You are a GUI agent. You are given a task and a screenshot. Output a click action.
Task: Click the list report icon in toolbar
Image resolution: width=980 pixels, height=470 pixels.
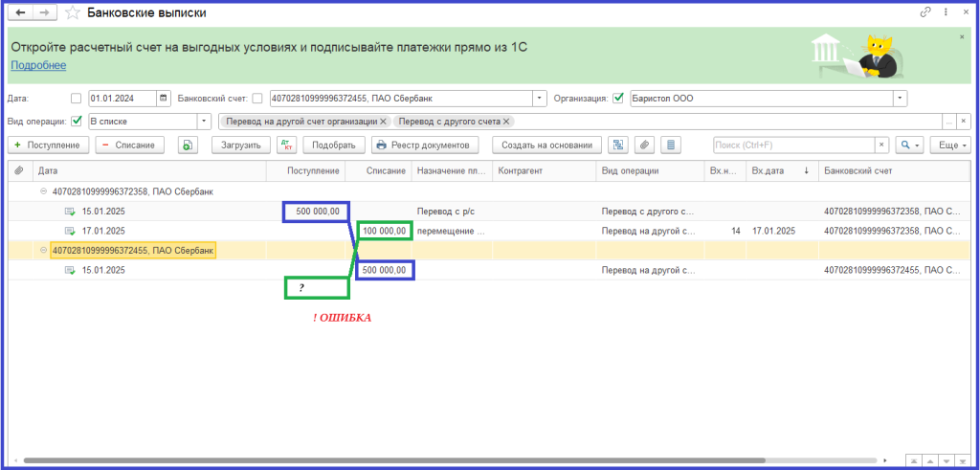pos(671,145)
